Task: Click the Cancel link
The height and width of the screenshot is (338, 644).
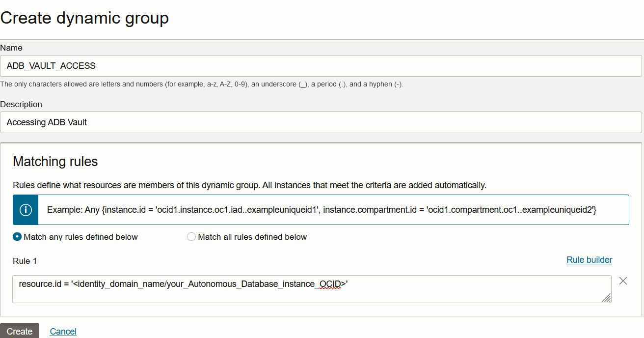Action: tap(63, 332)
